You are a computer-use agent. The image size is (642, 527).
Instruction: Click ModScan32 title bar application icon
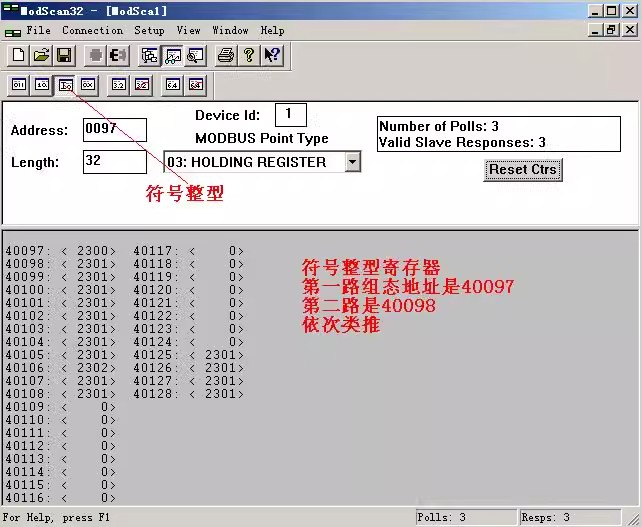pyautogui.click(x=10, y=10)
